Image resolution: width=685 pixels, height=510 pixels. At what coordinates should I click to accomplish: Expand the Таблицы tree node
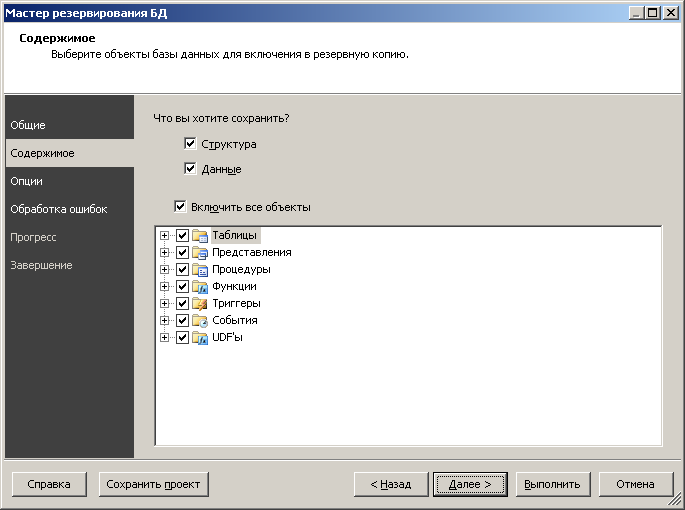(x=165, y=236)
